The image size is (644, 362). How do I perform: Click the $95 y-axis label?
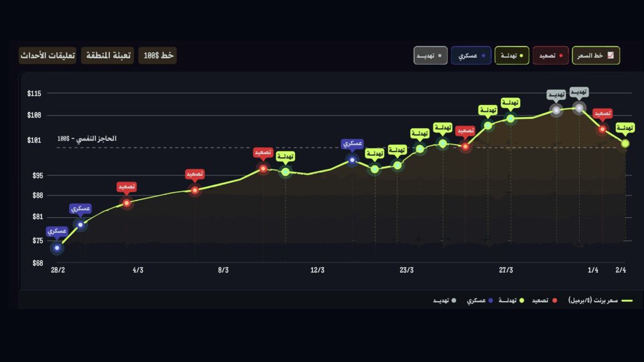click(x=37, y=176)
